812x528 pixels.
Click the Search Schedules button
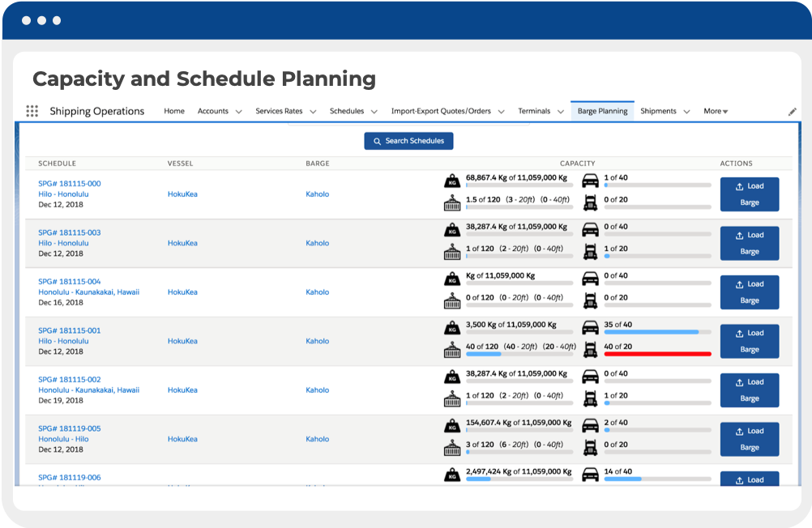coord(408,141)
